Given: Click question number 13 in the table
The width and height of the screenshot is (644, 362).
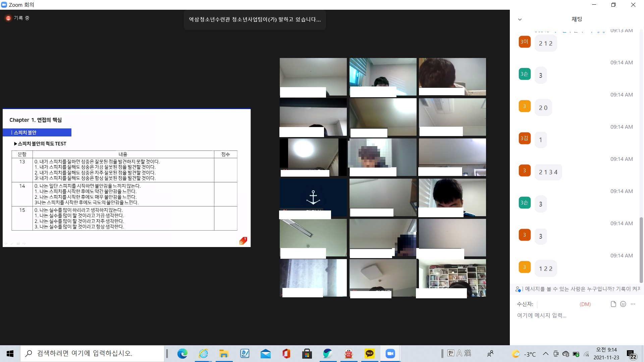Looking at the screenshot, I should (x=22, y=162).
